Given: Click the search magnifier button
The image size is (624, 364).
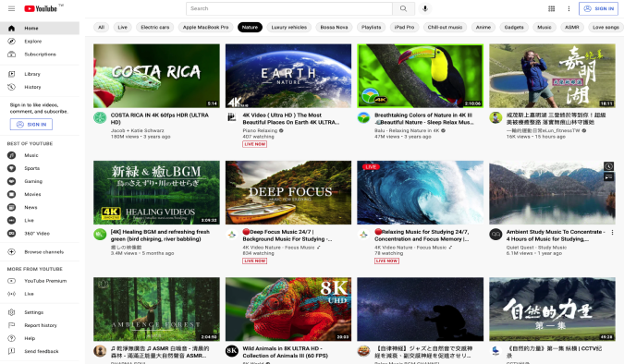Looking at the screenshot, I should coord(404,8).
